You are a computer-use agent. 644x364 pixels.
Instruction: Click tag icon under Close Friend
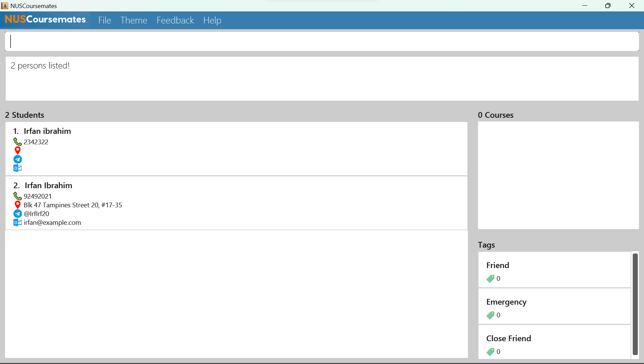point(490,352)
